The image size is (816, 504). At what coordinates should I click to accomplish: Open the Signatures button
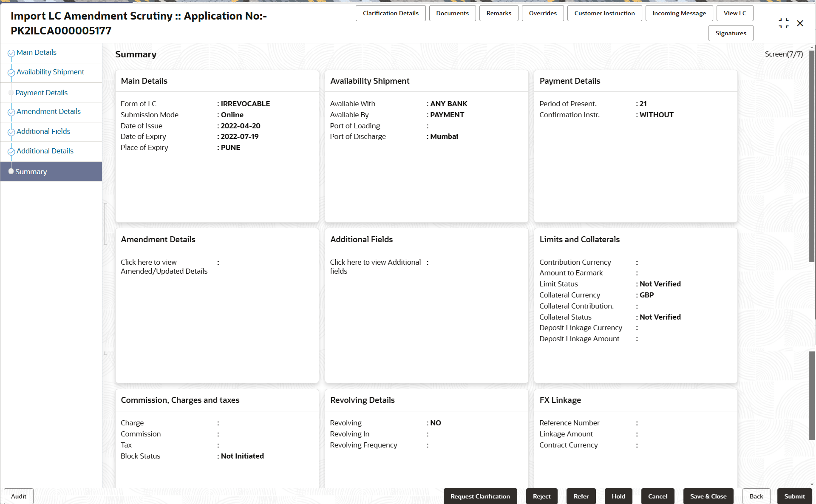[x=730, y=33]
